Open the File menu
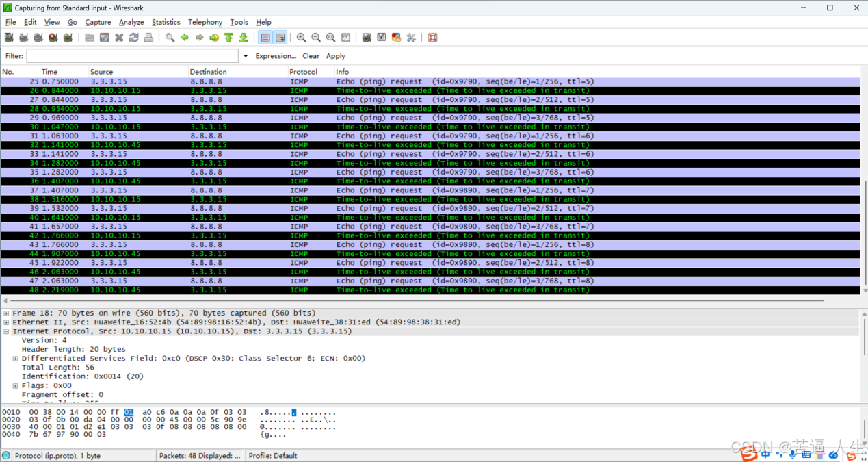This screenshot has width=868, height=462. 10,22
